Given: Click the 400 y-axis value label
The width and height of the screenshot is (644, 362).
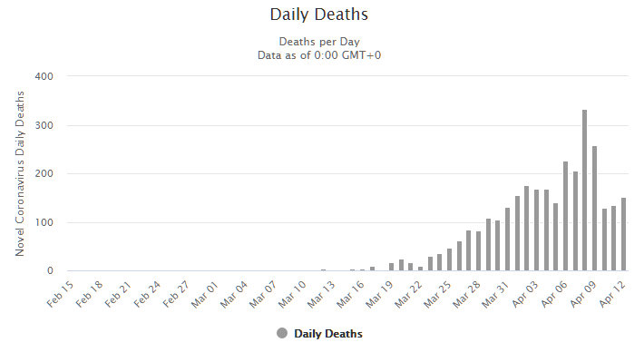Looking at the screenshot, I should 44,76.
